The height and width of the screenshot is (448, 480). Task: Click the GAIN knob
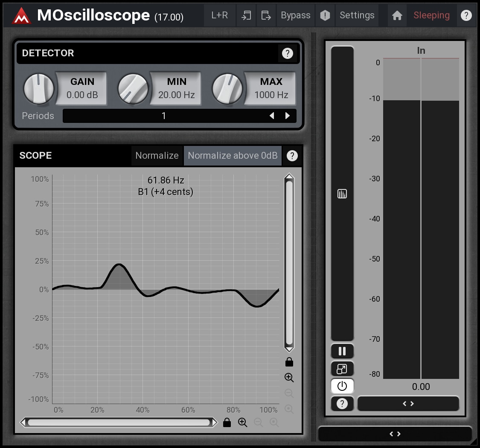pyautogui.click(x=38, y=89)
